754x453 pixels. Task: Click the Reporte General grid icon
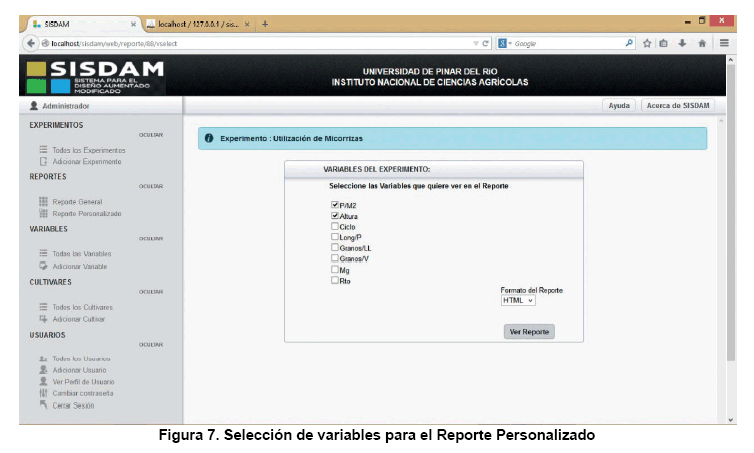(x=43, y=202)
